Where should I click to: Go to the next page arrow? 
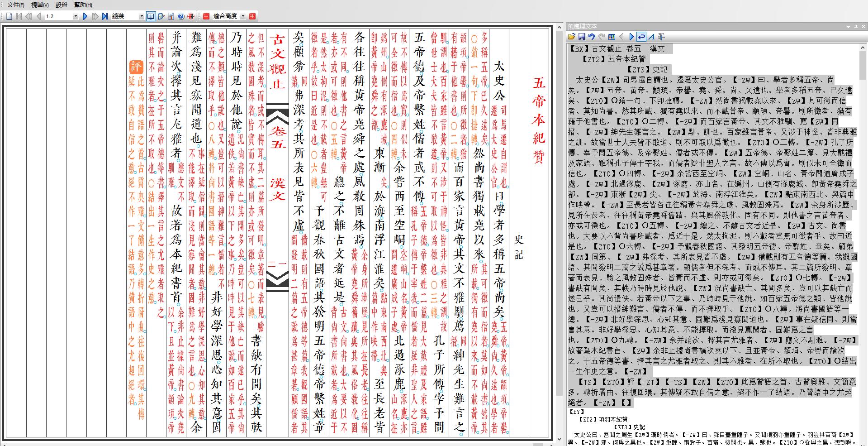[x=85, y=16]
